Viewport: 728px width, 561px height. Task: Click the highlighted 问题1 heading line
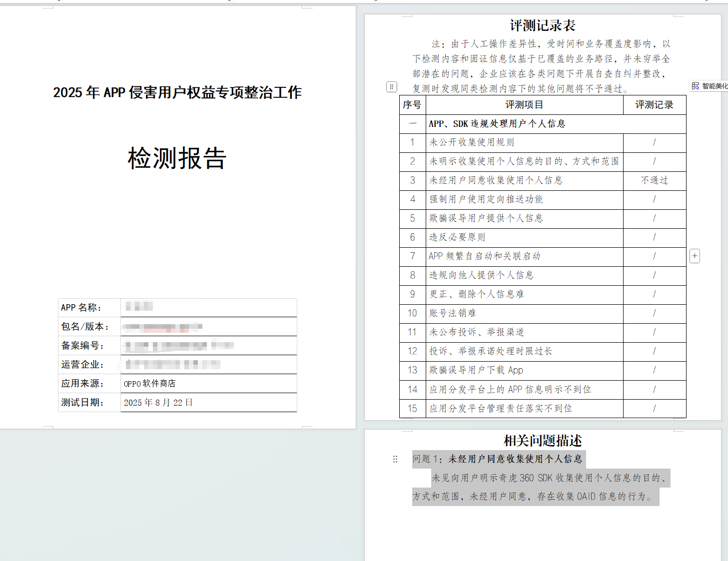pyautogui.click(x=498, y=459)
